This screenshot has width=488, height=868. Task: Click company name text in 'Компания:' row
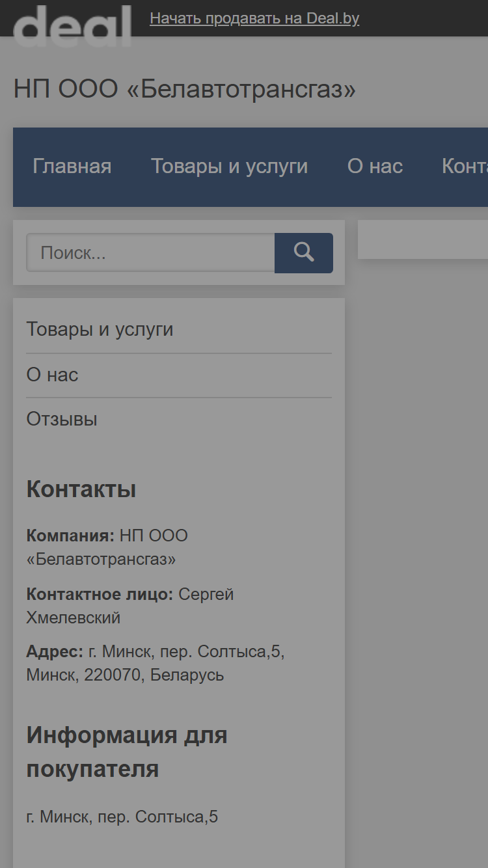coord(107,547)
